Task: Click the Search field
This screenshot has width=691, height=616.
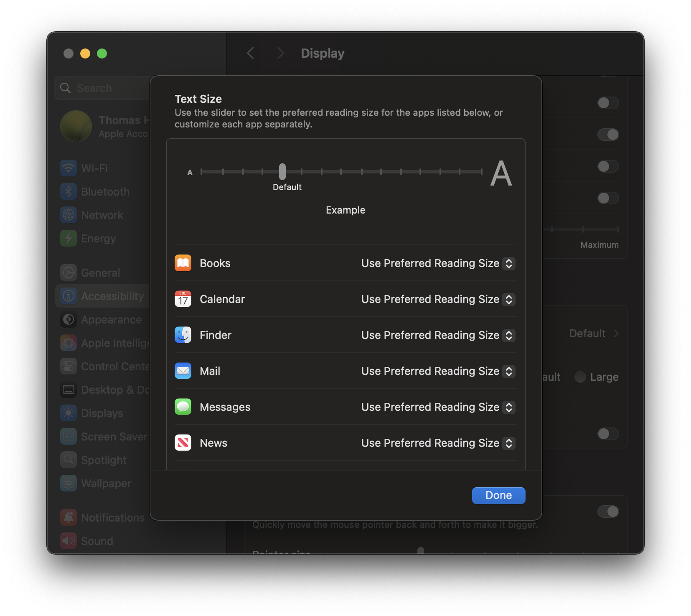Action: [x=102, y=88]
